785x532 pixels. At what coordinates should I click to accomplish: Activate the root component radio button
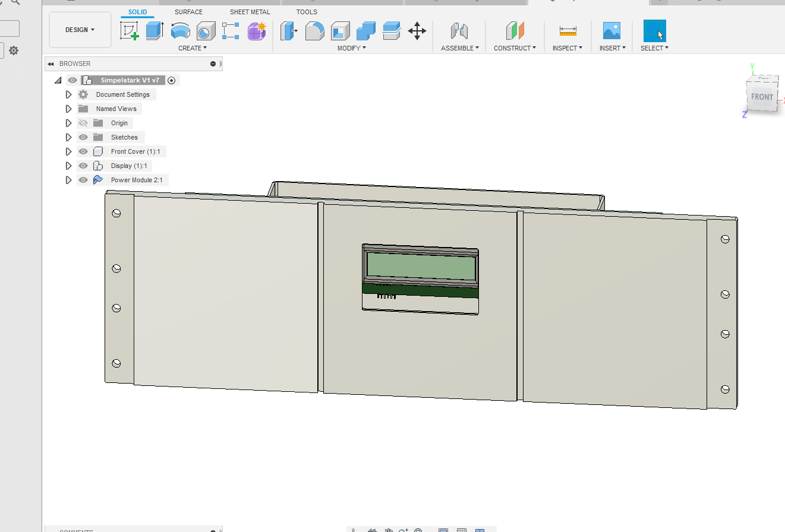pos(172,80)
